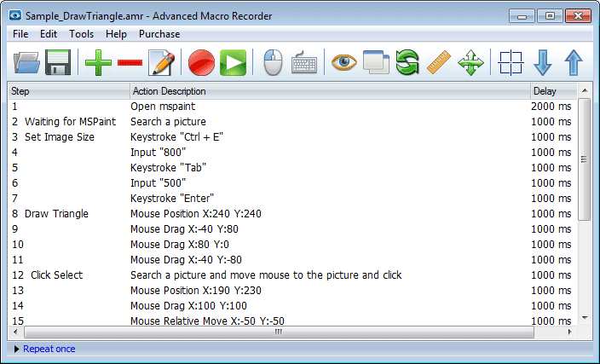Click the horizontal scrollbar thumb
Viewport: 600px width, 364px height.
(279, 332)
